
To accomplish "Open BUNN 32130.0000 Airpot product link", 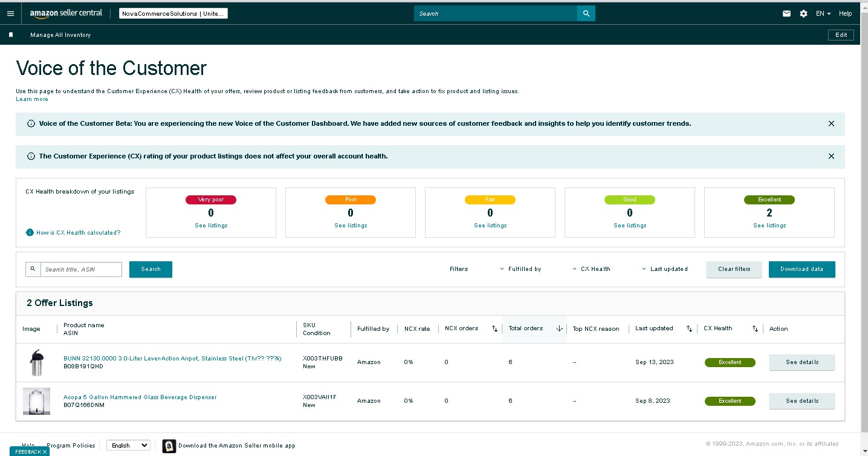I will [x=172, y=359].
